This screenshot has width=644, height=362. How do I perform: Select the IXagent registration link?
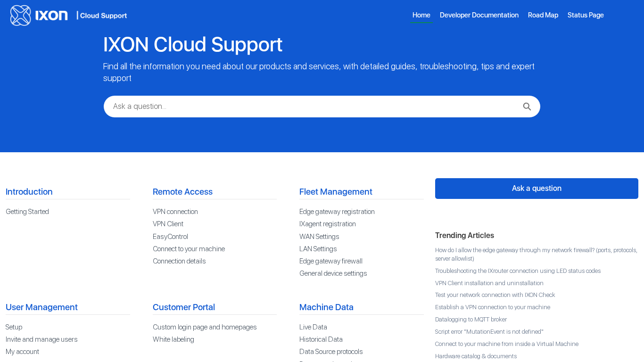point(328,224)
